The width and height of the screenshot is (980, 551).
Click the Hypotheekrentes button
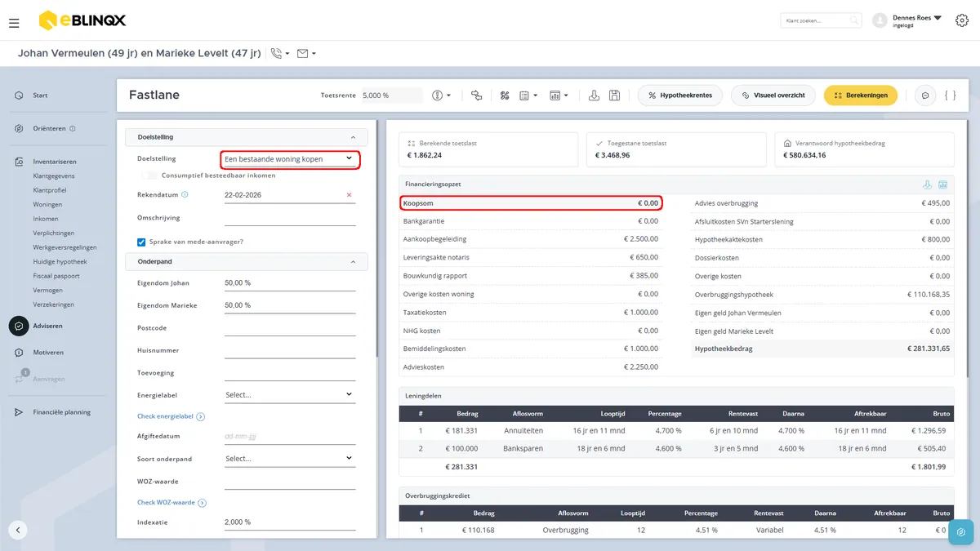[680, 96]
